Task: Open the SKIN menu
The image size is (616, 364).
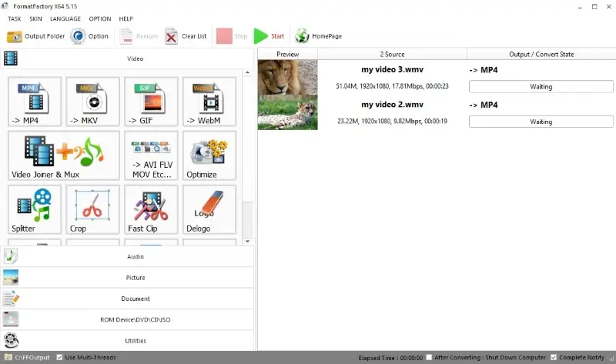Action: coord(35,18)
